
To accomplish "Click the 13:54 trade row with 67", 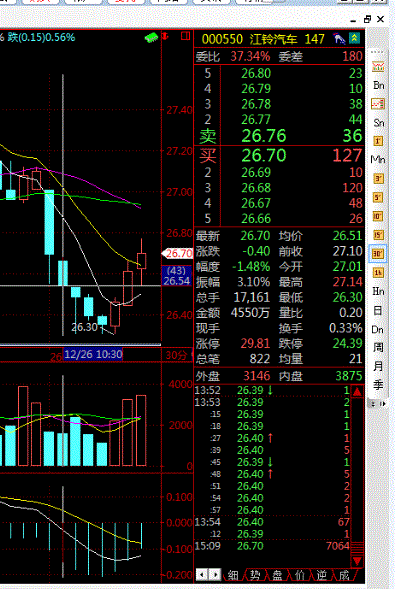I will coord(272,522).
